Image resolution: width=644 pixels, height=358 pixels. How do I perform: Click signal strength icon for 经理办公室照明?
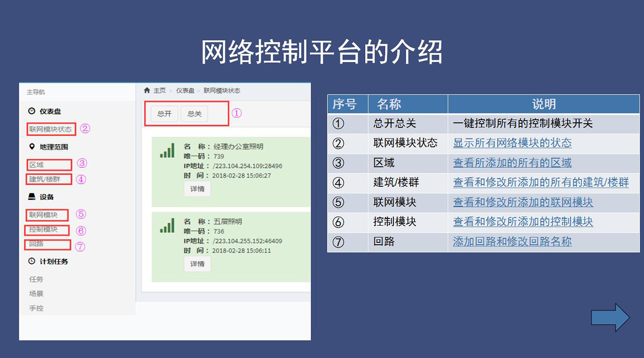(167, 151)
